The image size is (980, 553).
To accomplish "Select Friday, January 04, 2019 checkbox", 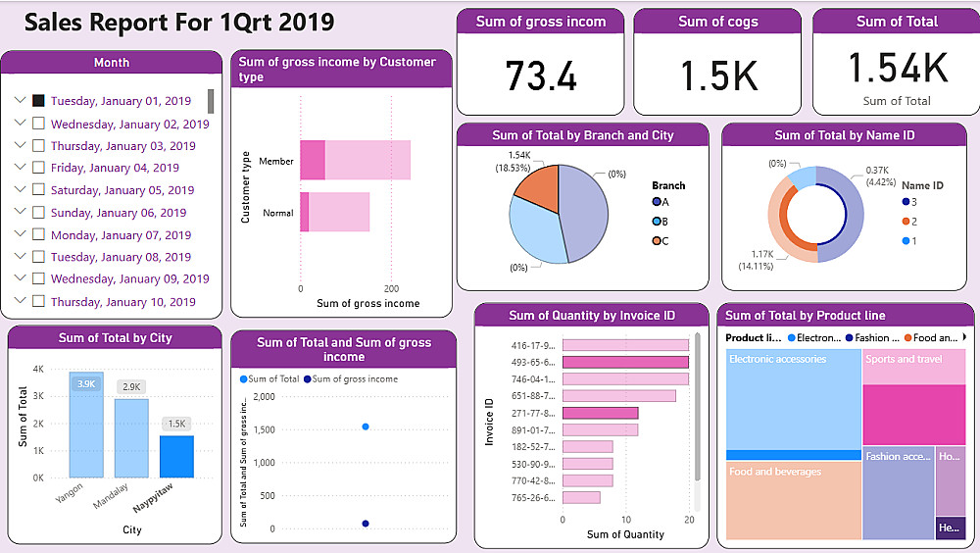I will tap(38, 168).
